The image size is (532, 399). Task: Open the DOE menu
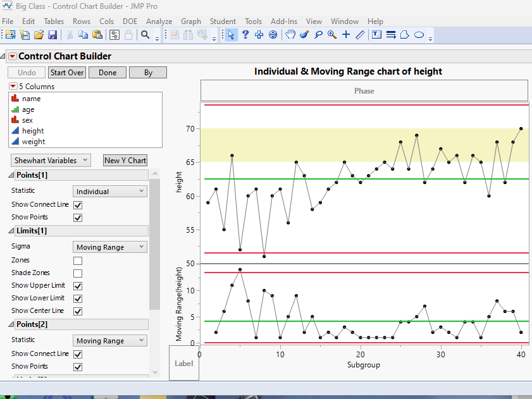tap(130, 21)
